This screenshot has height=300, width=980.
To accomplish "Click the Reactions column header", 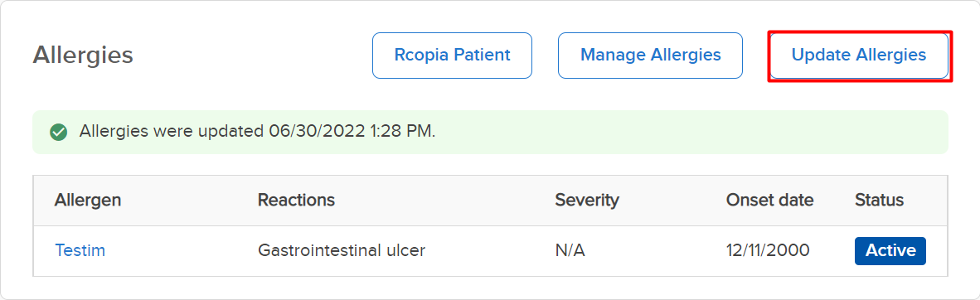I will pos(296,200).
